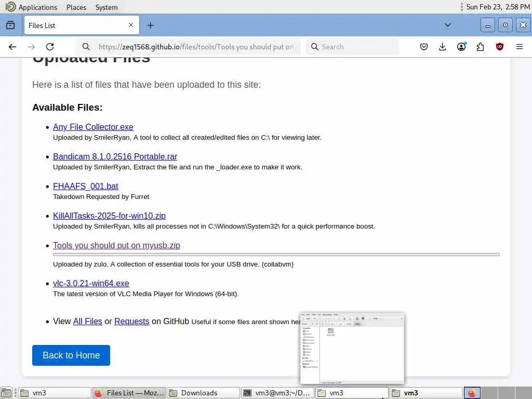
Task: Click Tools you should put on myusb.zip link
Action: (116, 245)
